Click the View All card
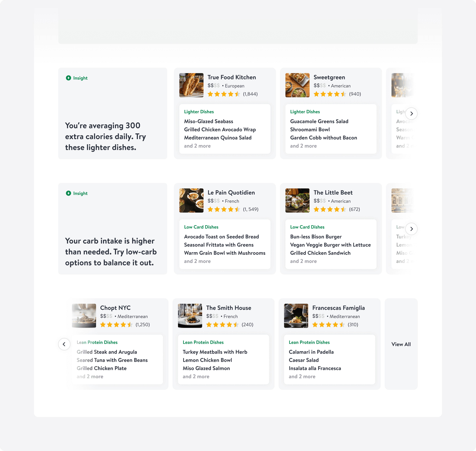Screen dimensions: 476x451 coord(401,344)
